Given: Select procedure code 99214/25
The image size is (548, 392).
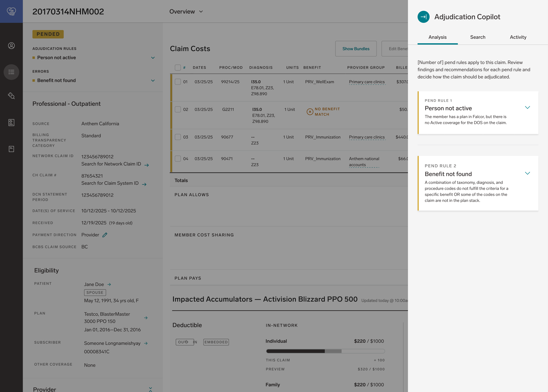Looking at the screenshot, I should point(230,82).
